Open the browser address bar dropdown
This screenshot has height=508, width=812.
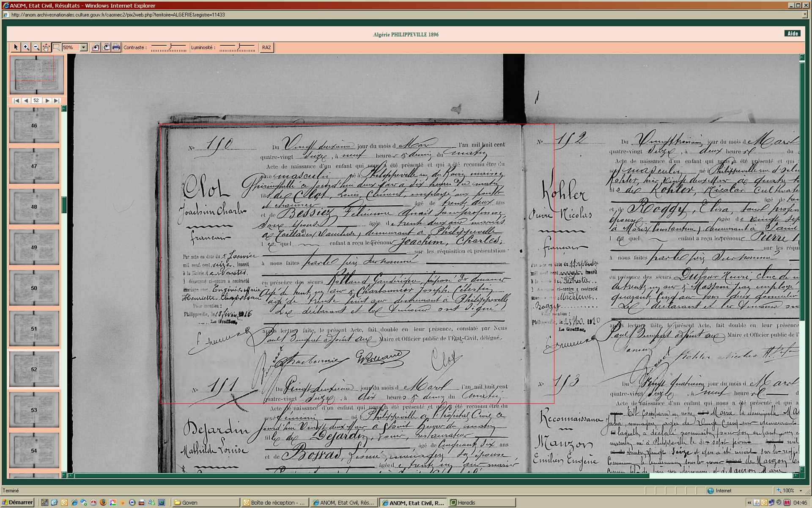tap(804, 15)
